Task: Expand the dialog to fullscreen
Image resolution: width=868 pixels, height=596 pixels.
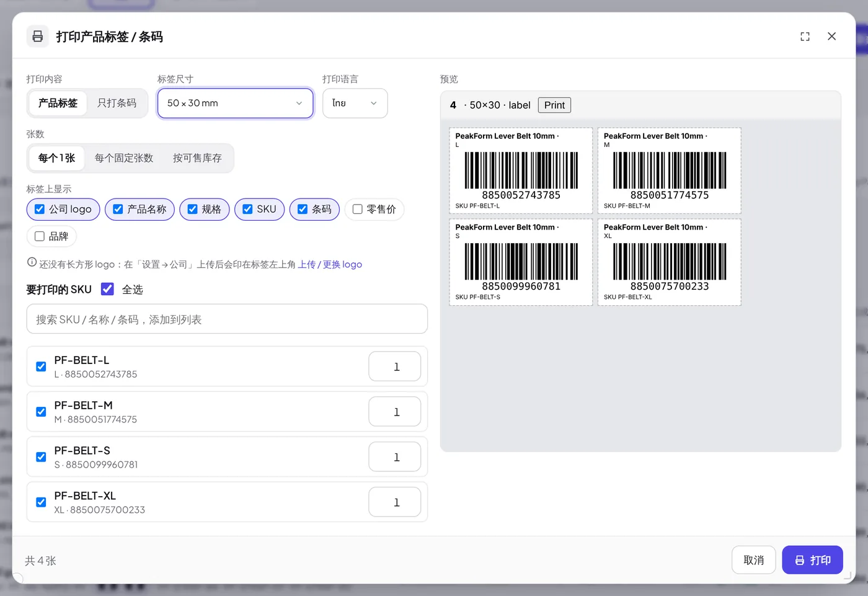Action: tap(805, 37)
